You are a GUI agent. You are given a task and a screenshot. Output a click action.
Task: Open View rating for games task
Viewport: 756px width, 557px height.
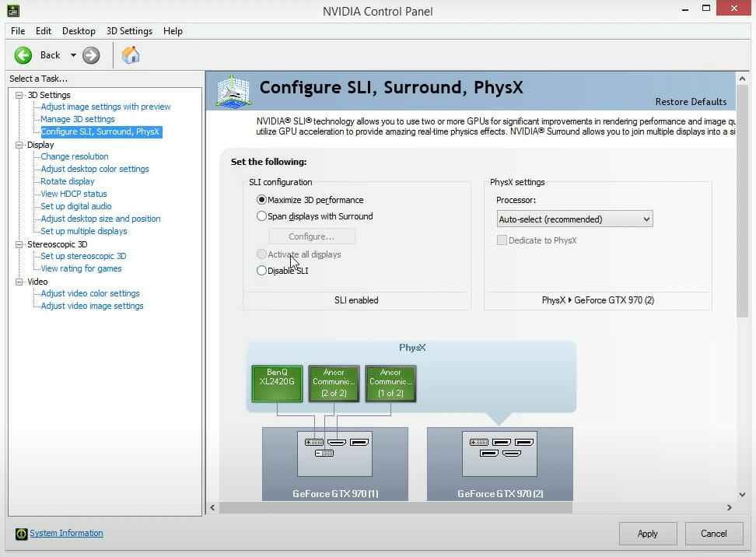coord(81,268)
